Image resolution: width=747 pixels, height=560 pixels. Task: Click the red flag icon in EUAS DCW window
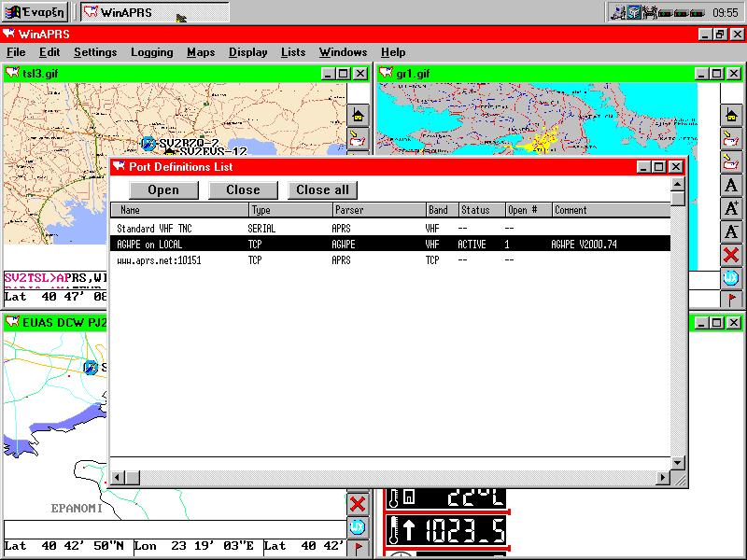(358, 548)
